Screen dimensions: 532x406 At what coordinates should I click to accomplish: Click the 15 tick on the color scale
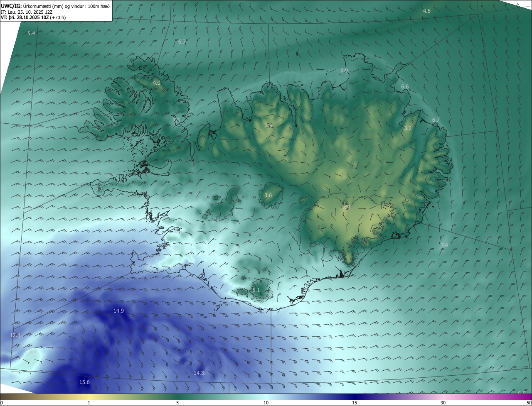[355, 403]
